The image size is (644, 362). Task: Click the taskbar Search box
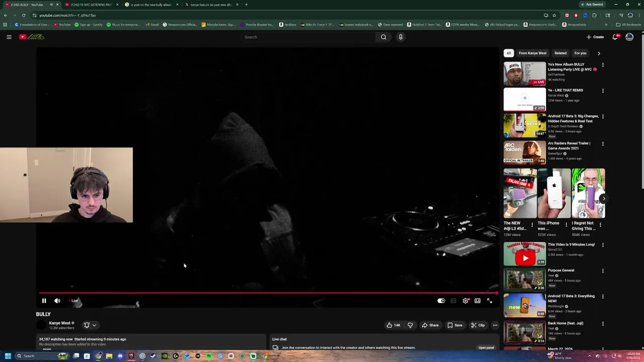click(x=42, y=356)
